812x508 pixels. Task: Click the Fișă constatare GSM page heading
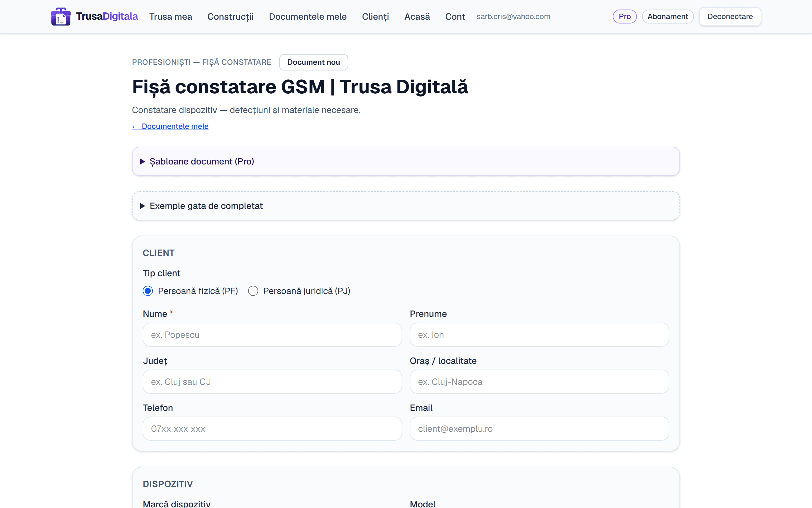(300, 87)
